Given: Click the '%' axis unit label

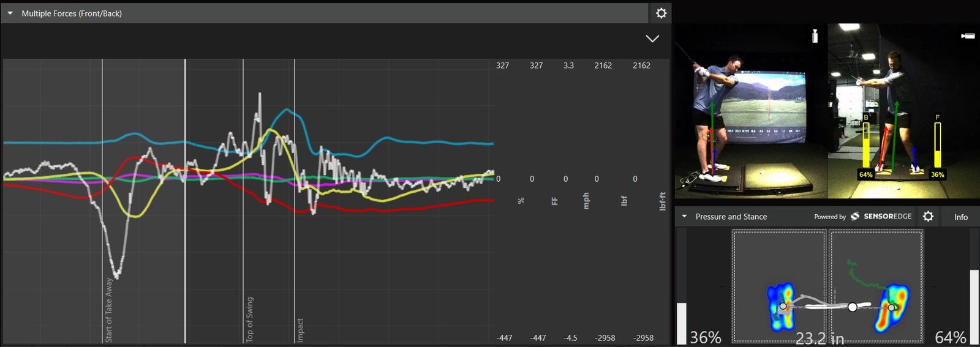Looking at the screenshot, I should click(x=521, y=201).
